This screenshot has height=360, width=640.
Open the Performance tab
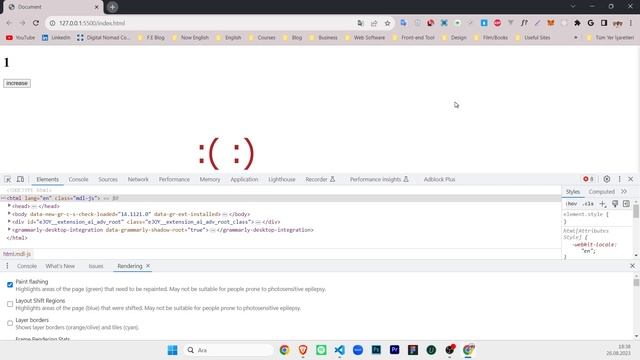174,179
